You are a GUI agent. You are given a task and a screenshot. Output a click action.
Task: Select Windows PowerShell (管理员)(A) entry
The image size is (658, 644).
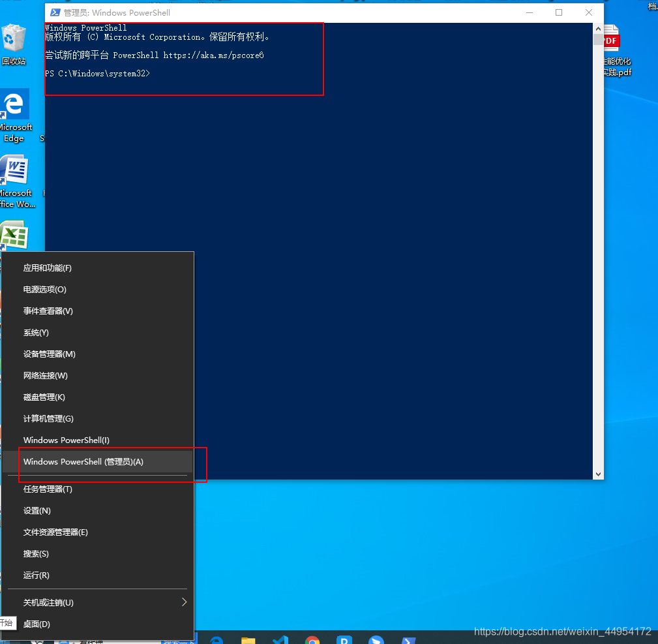[x=98, y=461]
